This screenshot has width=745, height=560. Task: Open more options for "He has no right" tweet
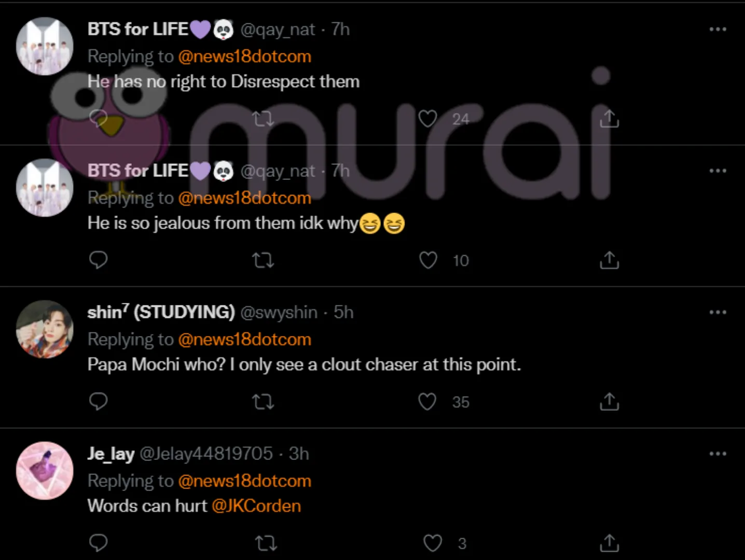tap(718, 29)
